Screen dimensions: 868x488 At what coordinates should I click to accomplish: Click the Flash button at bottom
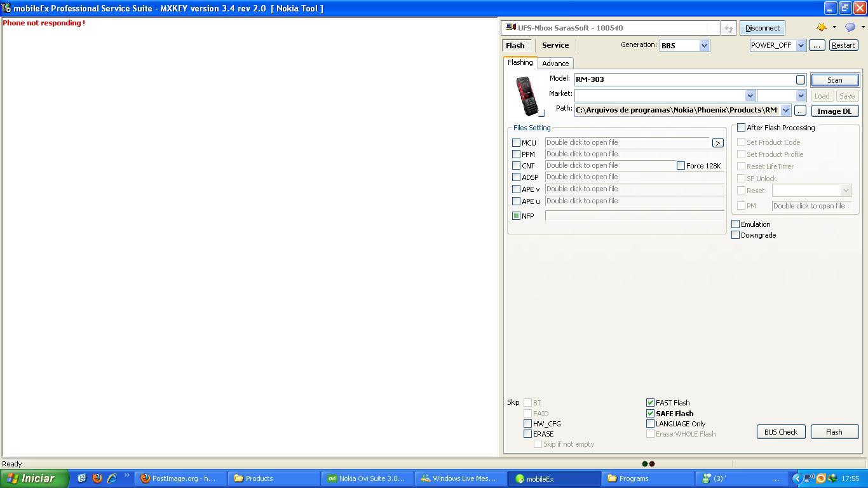pos(834,432)
